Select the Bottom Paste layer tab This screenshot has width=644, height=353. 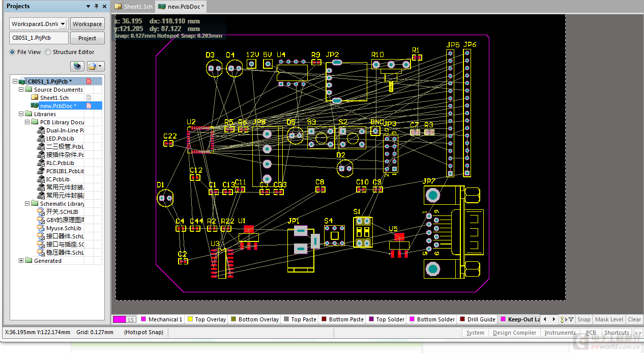tap(342, 319)
